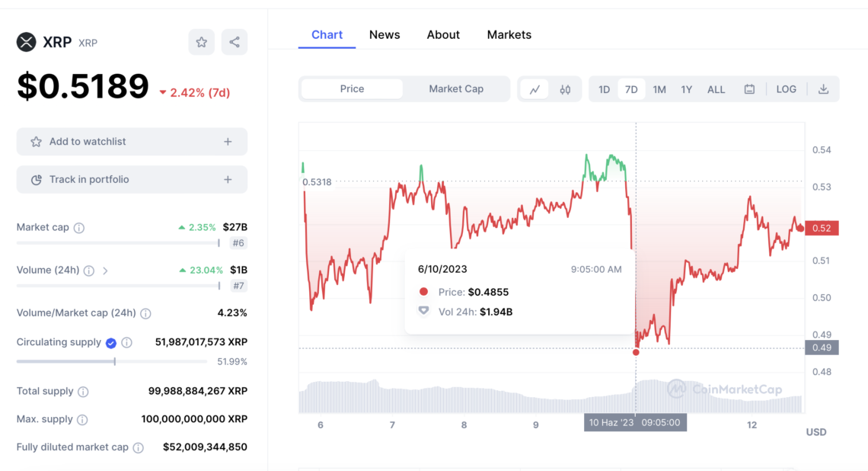Click the 51,987,017,573 XRP supply value
The image size is (868, 471).
(x=201, y=342)
